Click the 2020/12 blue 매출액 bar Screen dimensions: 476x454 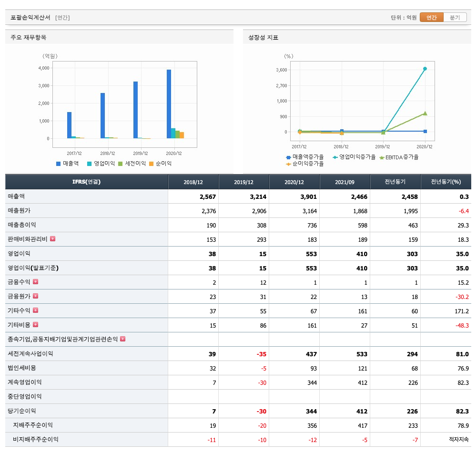click(x=169, y=104)
